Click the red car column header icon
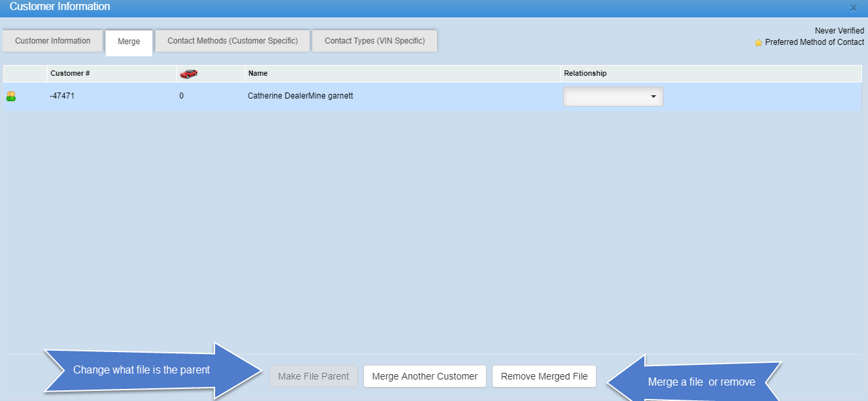This screenshot has width=868, height=401. (x=188, y=74)
